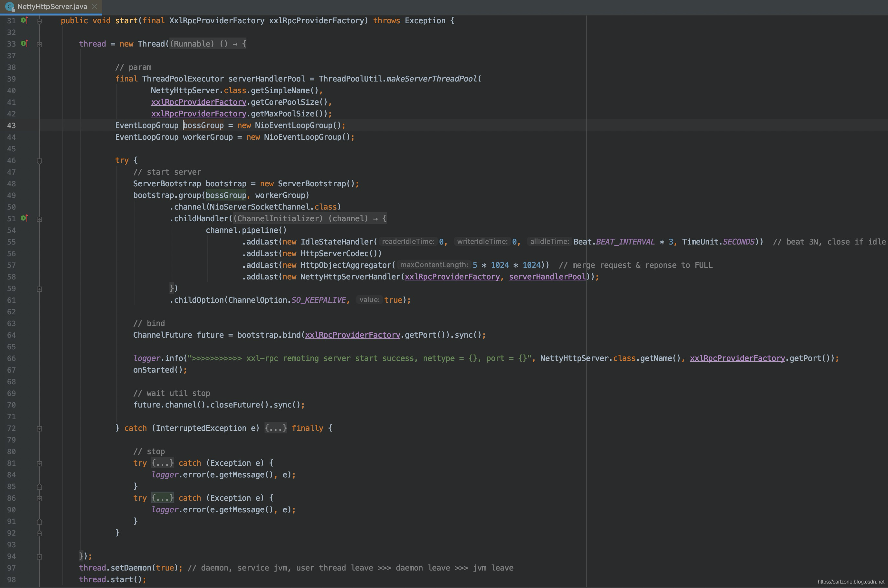Click the fold end marker on line 91

[x=39, y=522]
